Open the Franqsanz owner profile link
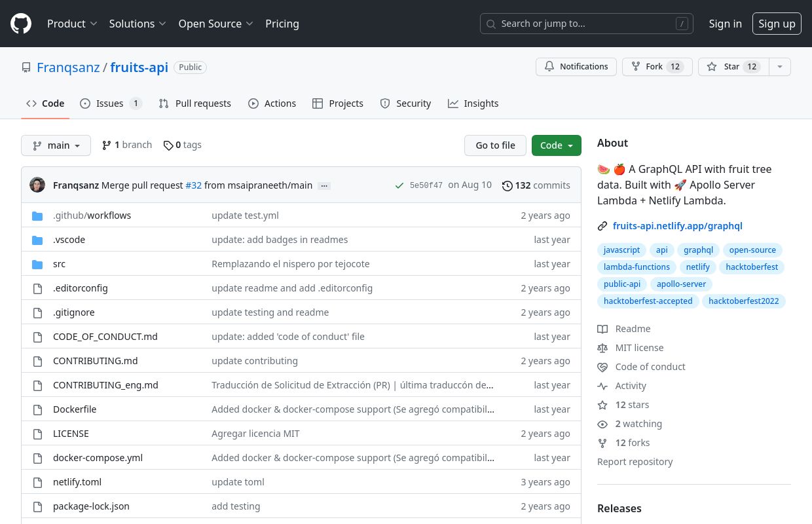Screen dimensions: 812x524 click(68, 67)
